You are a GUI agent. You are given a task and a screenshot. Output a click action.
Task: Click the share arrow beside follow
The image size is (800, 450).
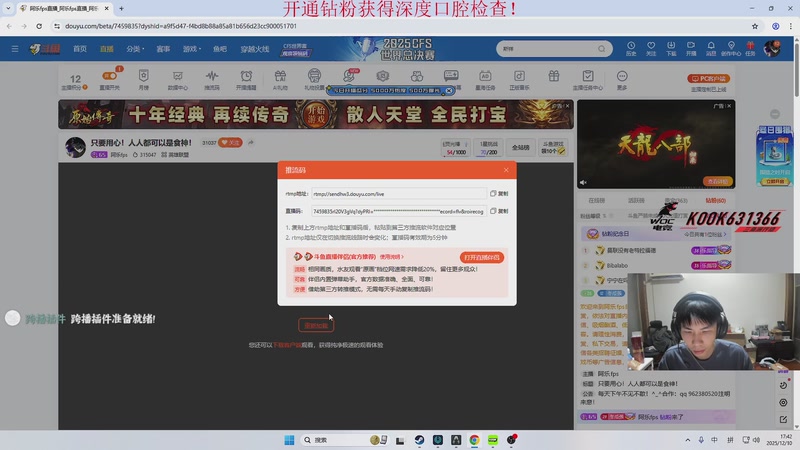click(251, 143)
